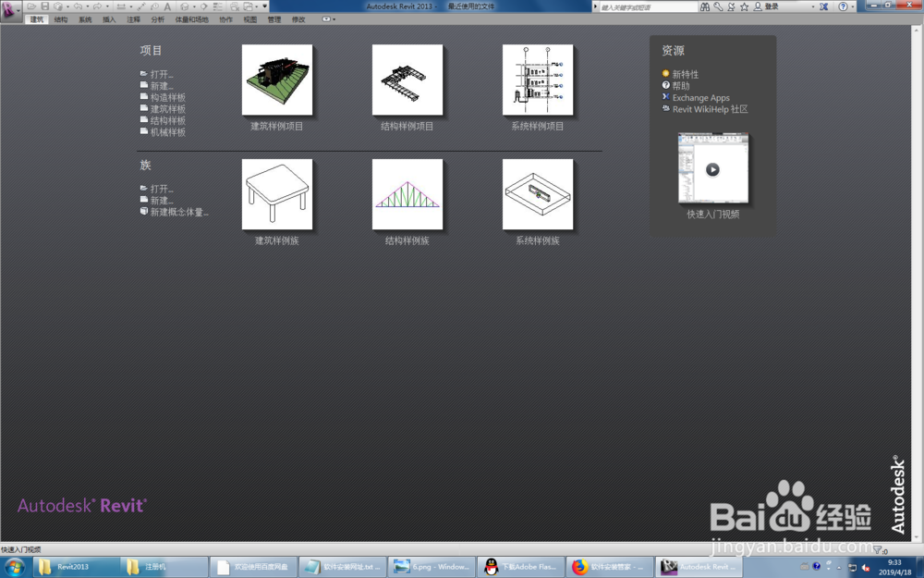This screenshot has height=578, width=924.
Task: Expand the Redo history dropdown arrow
Action: (108, 6)
